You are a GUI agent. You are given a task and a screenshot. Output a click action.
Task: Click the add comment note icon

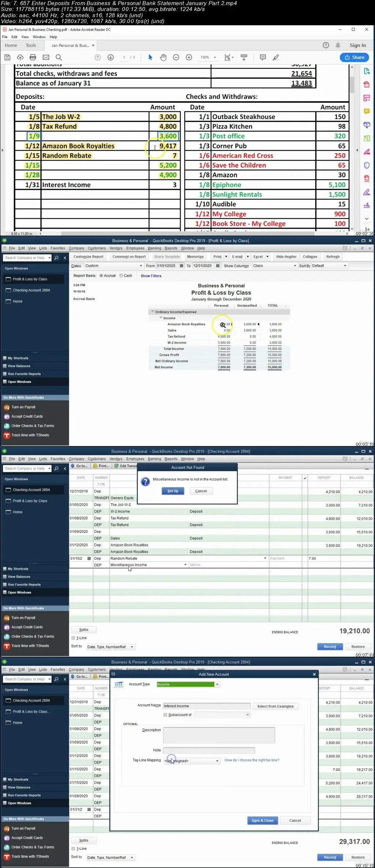coord(263,57)
